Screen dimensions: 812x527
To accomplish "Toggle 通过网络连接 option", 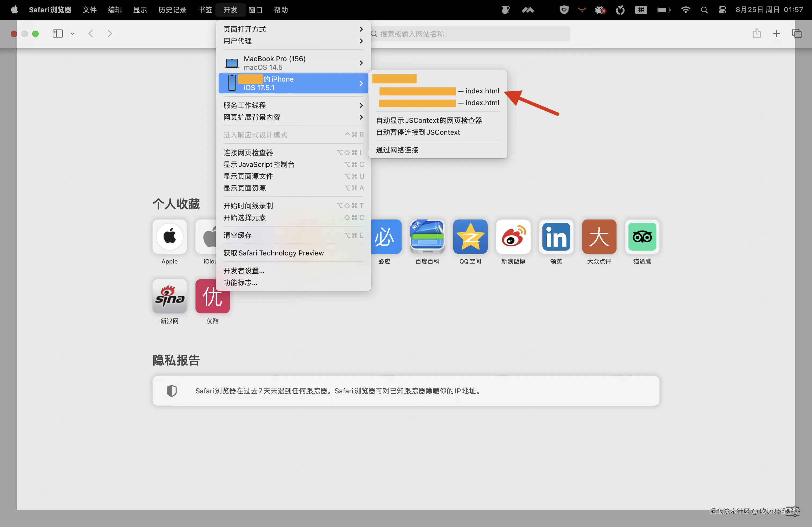I will (397, 150).
